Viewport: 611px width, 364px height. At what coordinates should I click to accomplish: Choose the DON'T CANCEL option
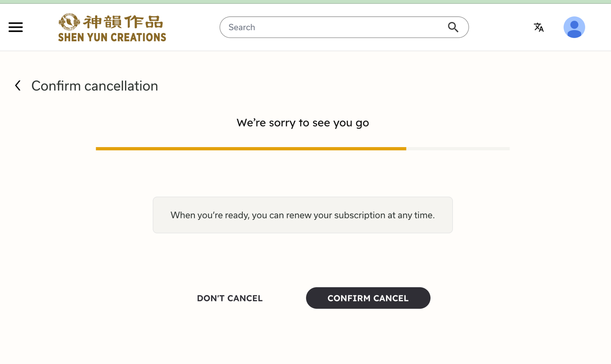[x=230, y=298]
